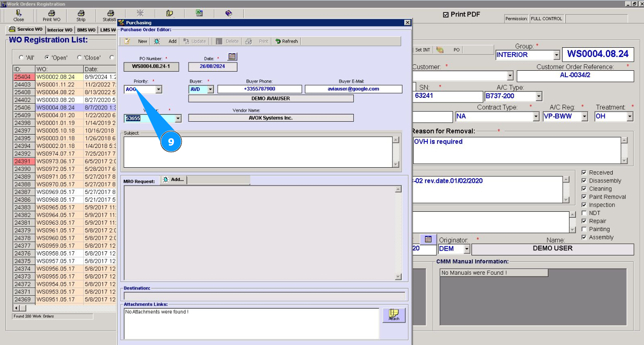
Task: Select the 'Close' radio button
Action: click(80, 58)
